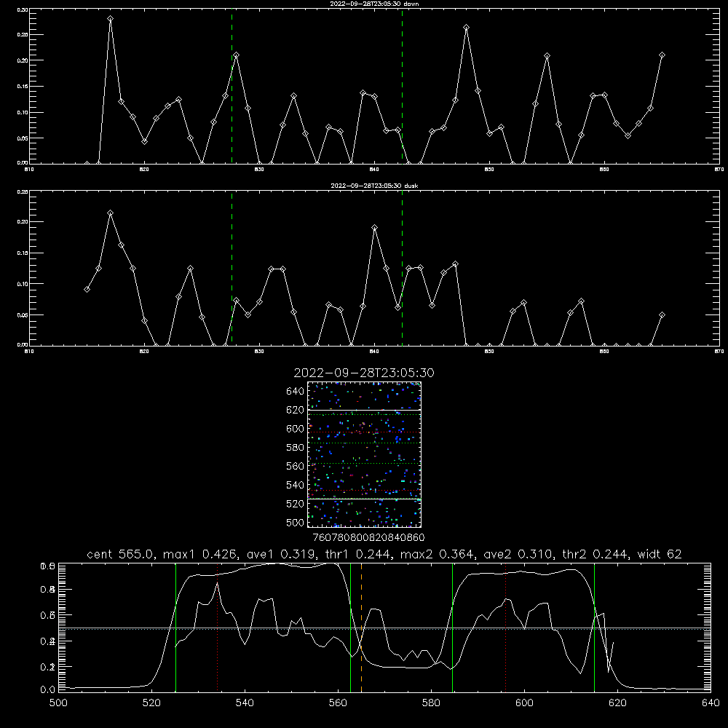Click the bottom plot x-axis label 500
Viewport: 728px width, 728px height.
pos(58,703)
